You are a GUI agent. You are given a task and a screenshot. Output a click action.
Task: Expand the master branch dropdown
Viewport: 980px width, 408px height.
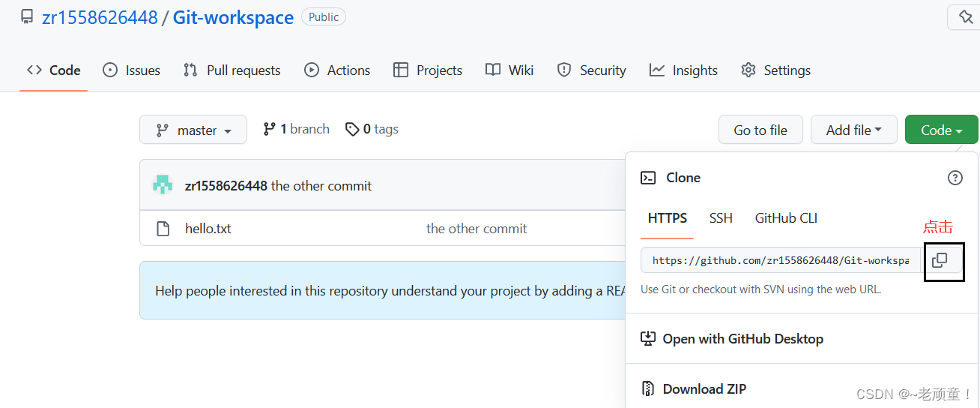point(193,130)
